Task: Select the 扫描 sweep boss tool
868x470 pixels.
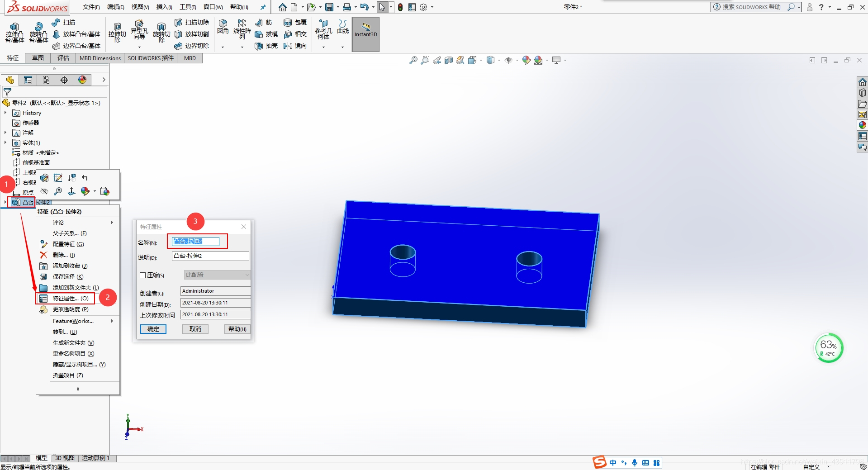Action: (x=63, y=22)
